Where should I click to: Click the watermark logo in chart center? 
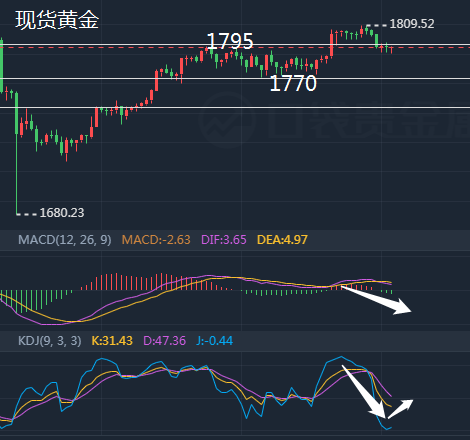[x=227, y=119]
